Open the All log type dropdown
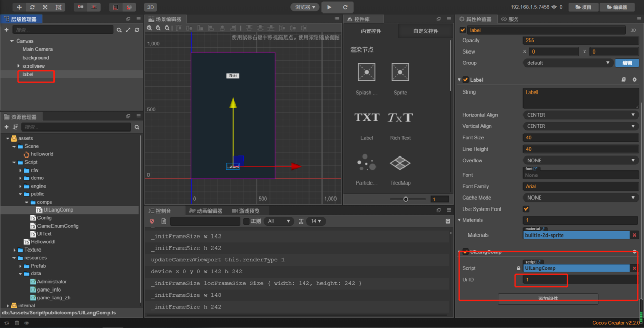The height and width of the screenshot is (328, 644). click(279, 221)
